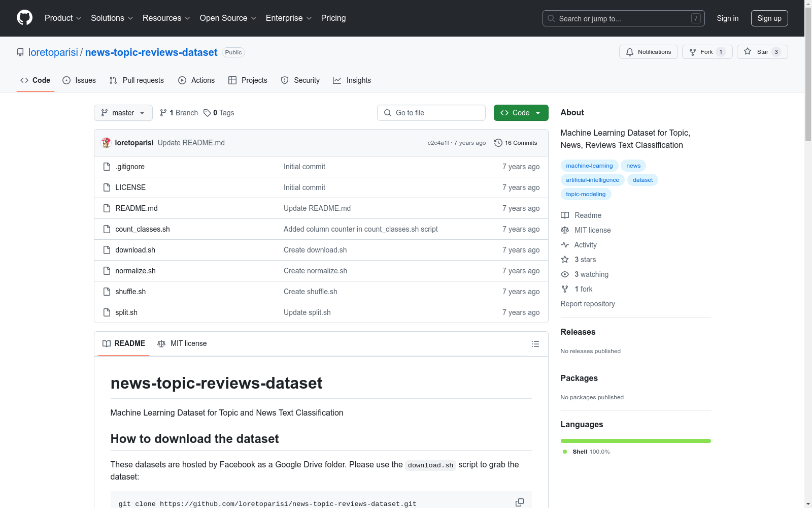The width and height of the screenshot is (812, 508).
Task: Click the Shell language progress bar
Action: coord(636,441)
